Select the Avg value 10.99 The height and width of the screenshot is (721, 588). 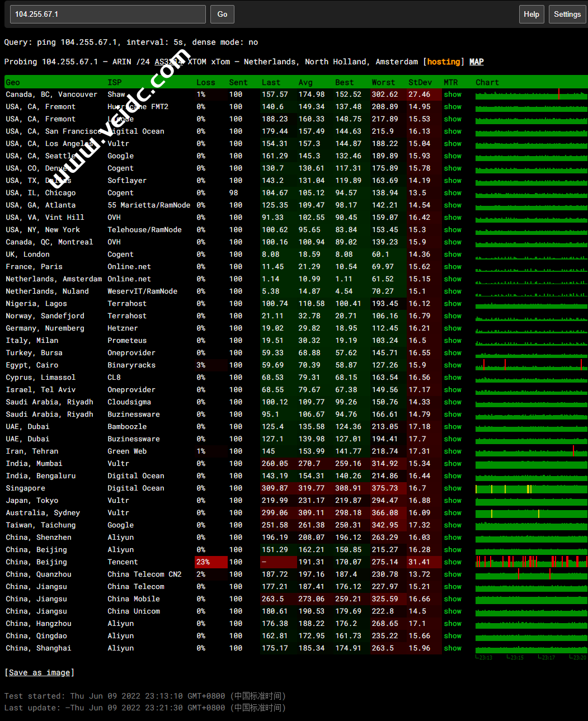pyautogui.click(x=309, y=279)
